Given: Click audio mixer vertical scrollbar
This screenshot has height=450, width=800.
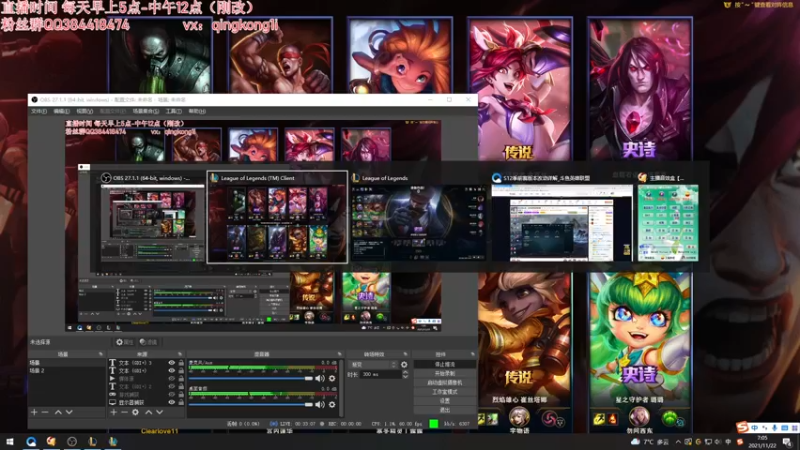Looking at the screenshot, I should coord(341,388).
